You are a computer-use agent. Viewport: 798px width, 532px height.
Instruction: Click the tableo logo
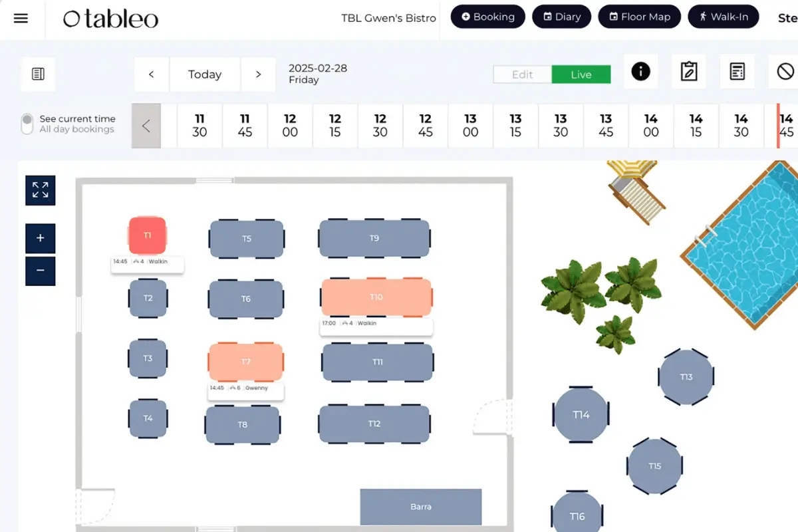click(110, 19)
